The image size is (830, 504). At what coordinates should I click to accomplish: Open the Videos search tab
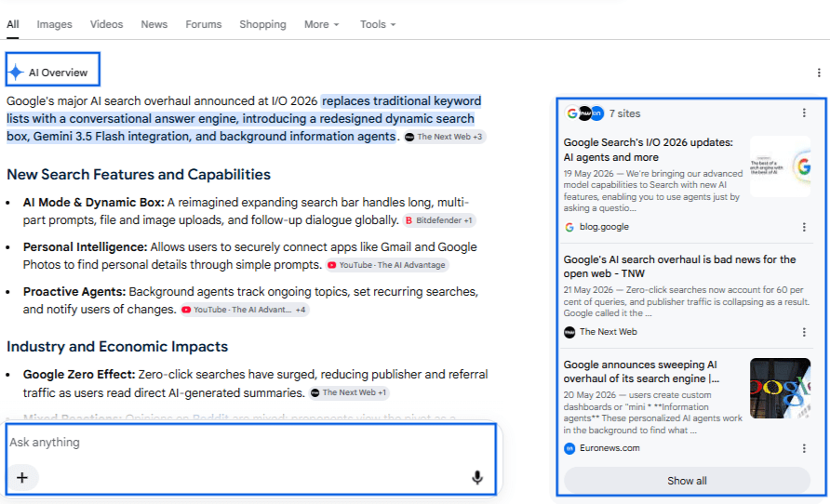(106, 24)
